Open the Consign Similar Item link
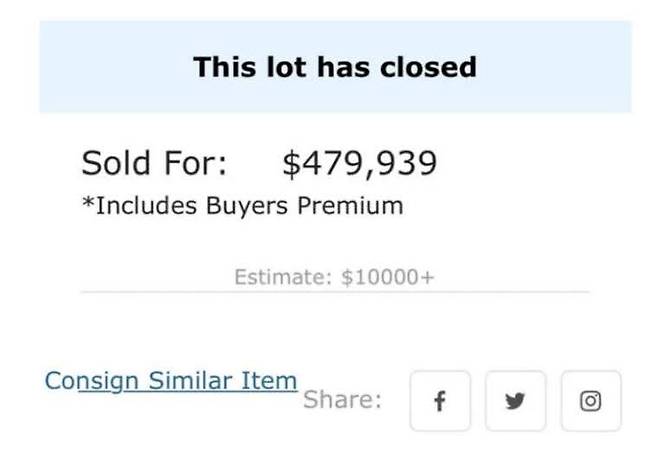Viewport: 658px width, 462px height. click(x=171, y=381)
